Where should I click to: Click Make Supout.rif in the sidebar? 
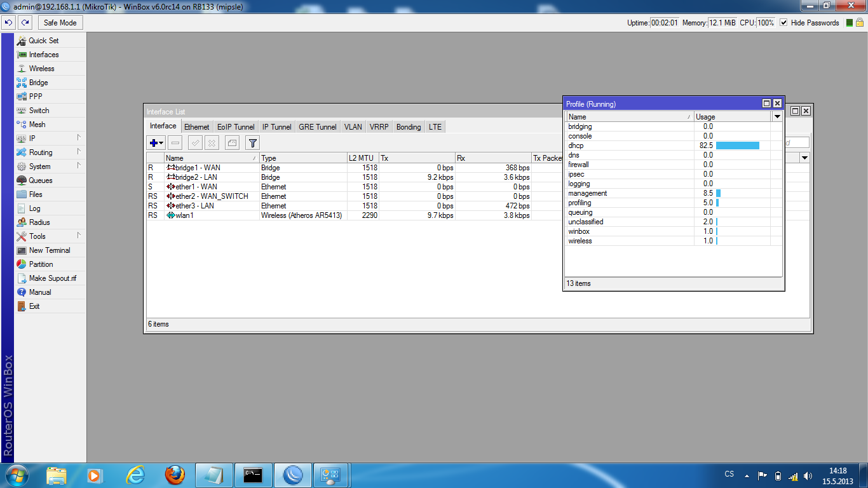tap(50, 278)
